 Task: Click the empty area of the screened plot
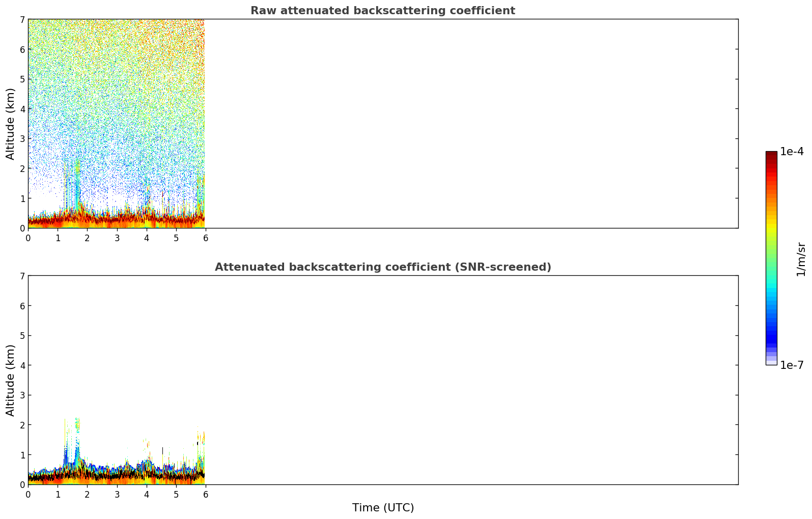471,380
